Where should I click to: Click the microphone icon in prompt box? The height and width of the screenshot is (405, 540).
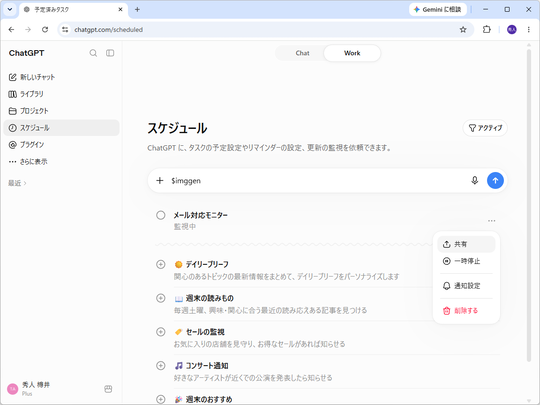[x=475, y=180]
